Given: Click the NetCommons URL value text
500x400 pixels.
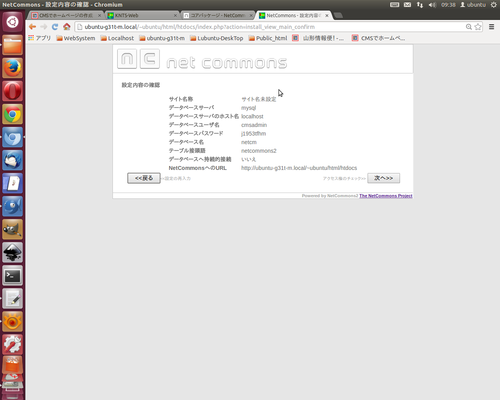Looking at the screenshot, I should pyautogui.click(x=299, y=168).
